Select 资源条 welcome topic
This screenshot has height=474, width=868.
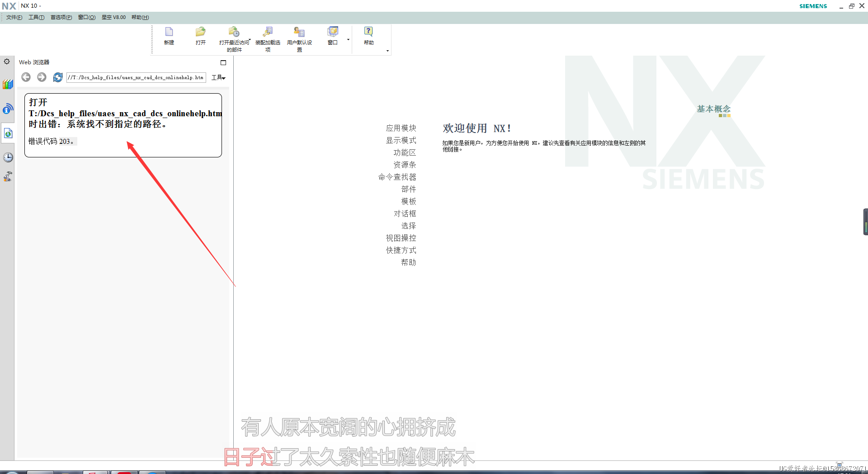(x=405, y=165)
